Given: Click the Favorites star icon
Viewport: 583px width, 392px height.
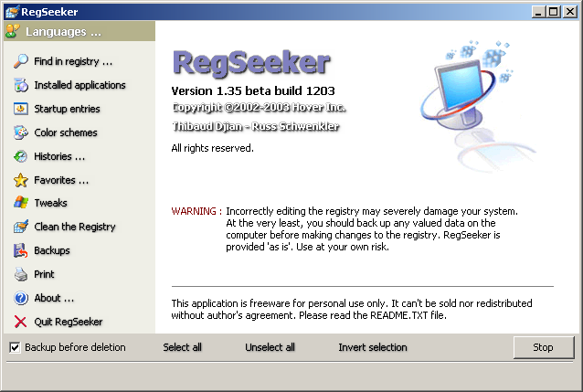Looking at the screenshot, I should click(x=20, y=180).
